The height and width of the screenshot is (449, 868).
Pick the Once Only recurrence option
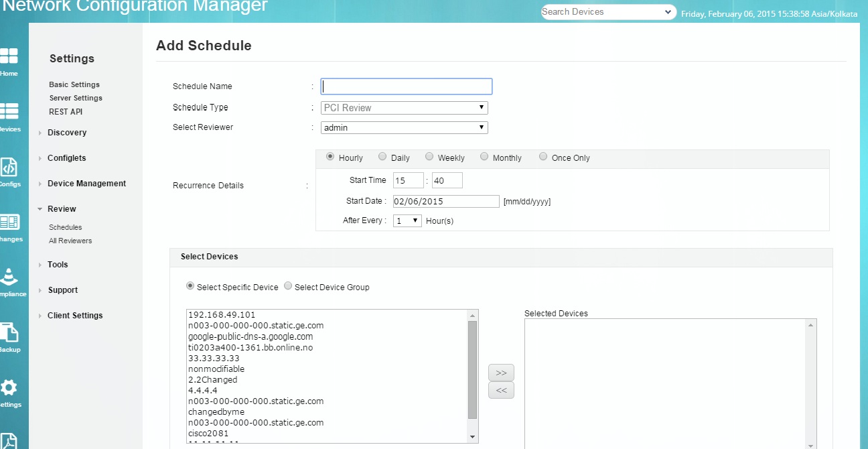[543, 157]
